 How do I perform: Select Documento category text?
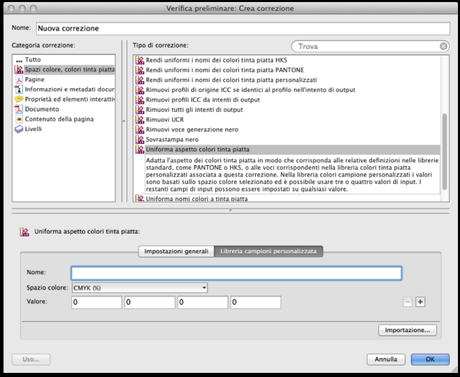point(42,109)
